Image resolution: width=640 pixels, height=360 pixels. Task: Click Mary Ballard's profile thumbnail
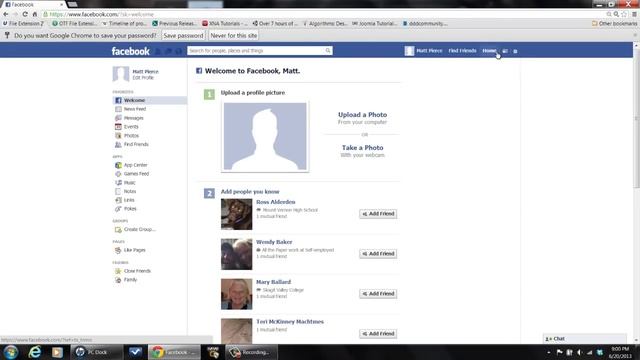pos(237,294)
